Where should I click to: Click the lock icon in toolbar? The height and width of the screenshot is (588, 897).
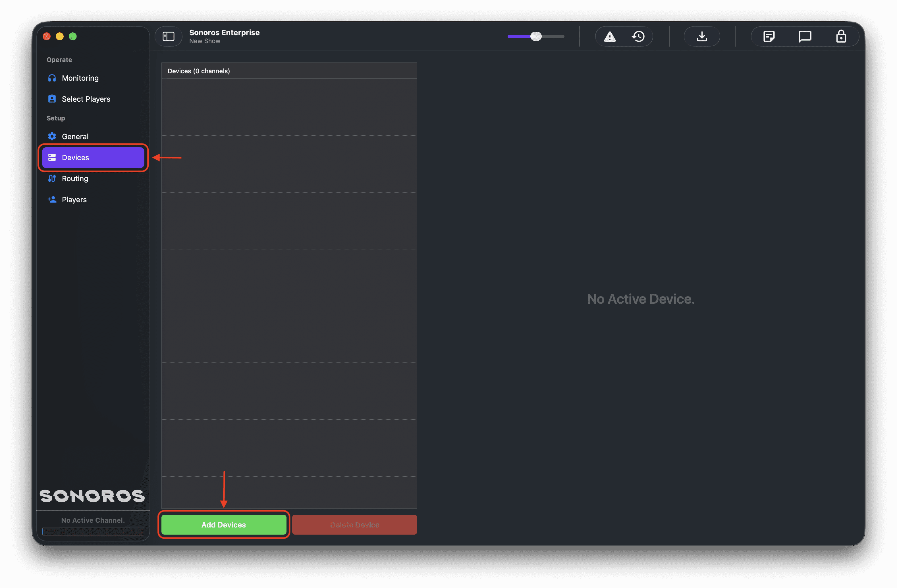(x=841, y=37)
